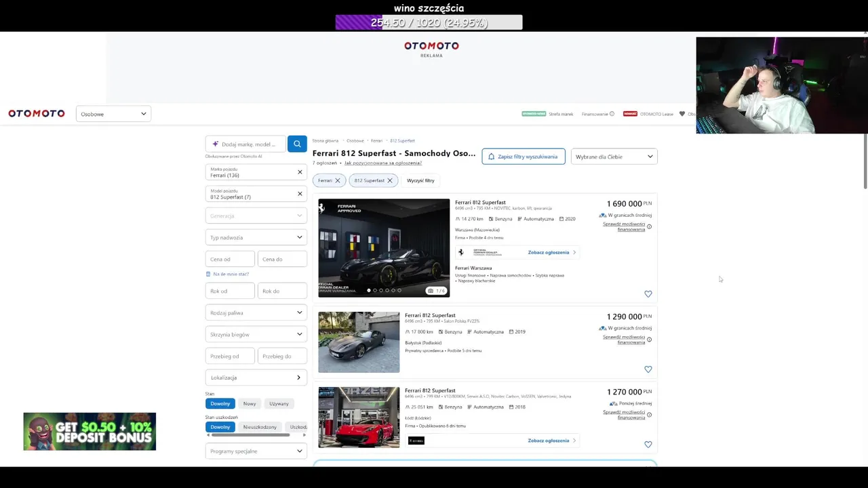Click the blue magnifier search button
This screenshot has height=488, width=868.
coord(297,144)
